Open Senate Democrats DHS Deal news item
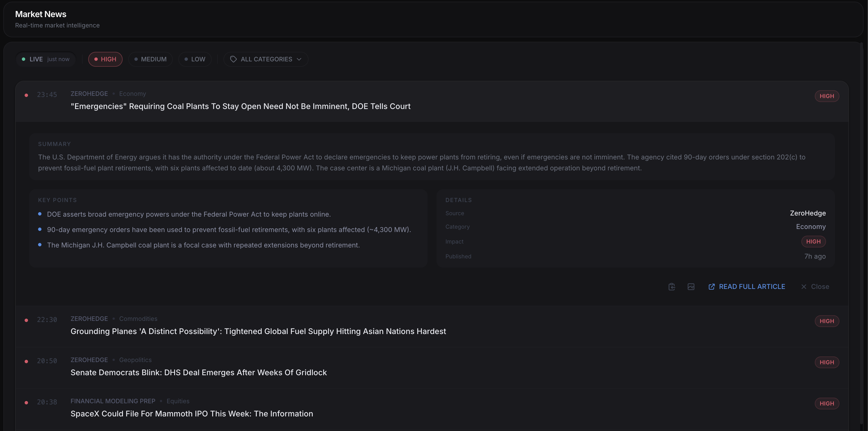The image size is (868, 431). tap(199, 372)
